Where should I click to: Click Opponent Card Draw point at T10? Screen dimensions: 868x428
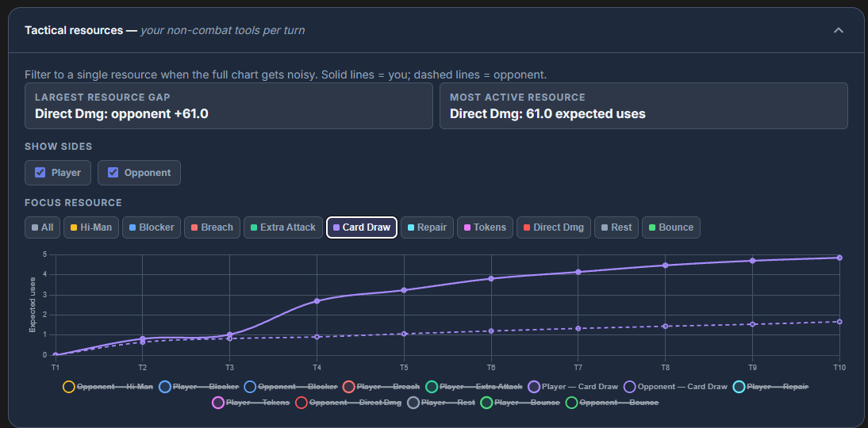(x=839, y=322)
